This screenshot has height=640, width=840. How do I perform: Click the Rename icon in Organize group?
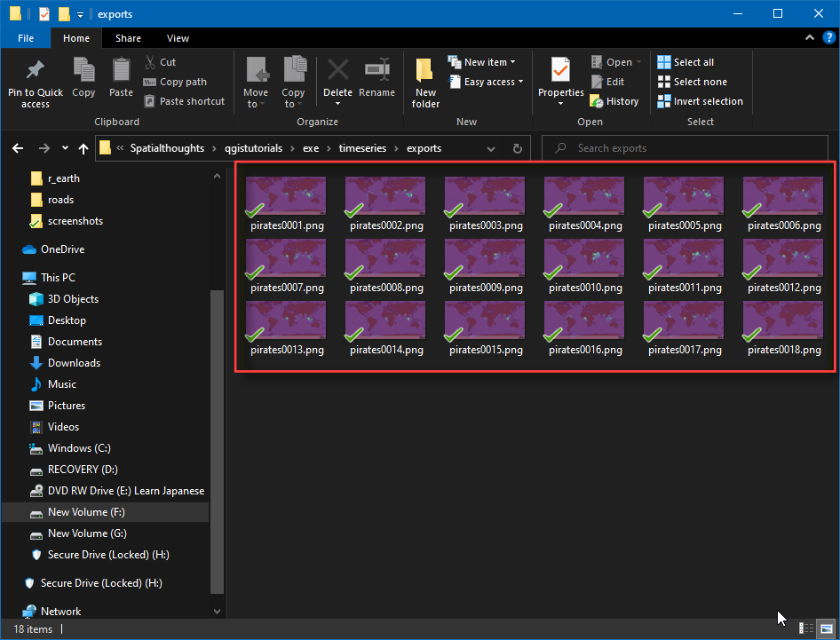377,71
